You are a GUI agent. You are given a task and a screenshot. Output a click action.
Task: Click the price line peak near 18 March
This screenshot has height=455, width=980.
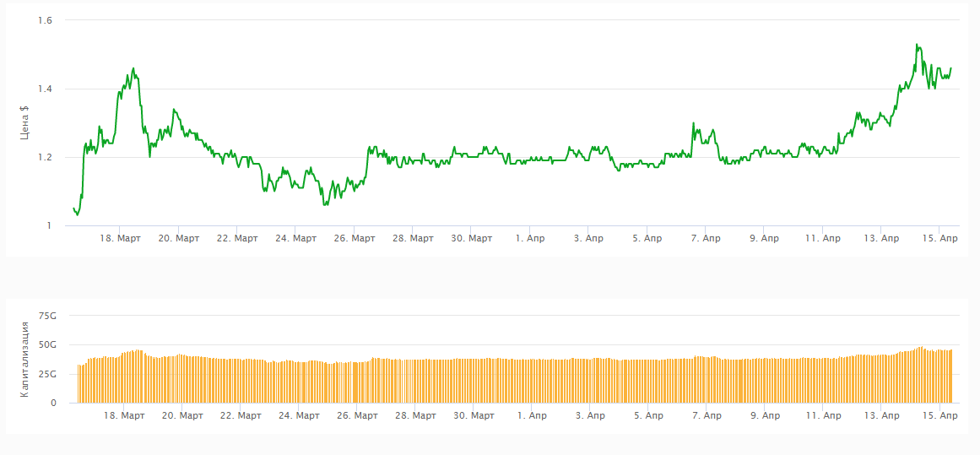click(133, 68)
